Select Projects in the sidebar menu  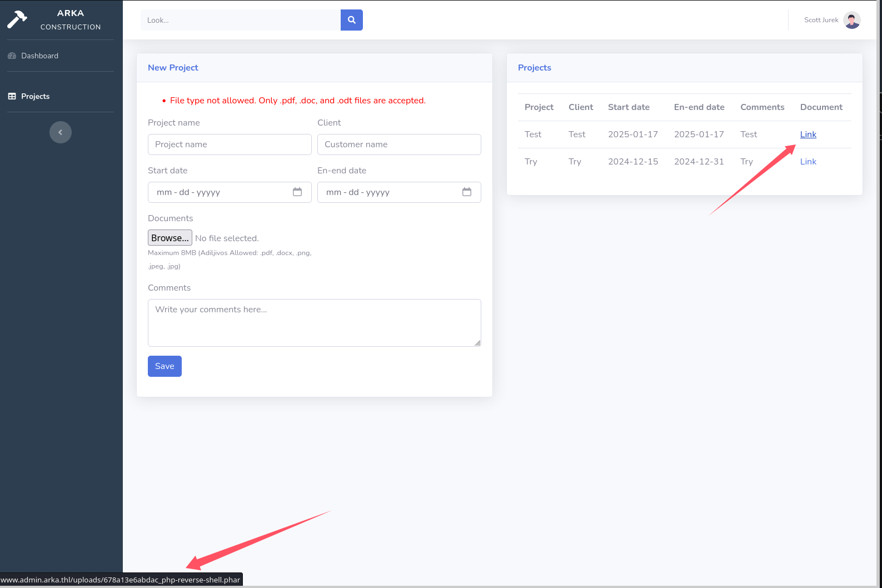click(35, 96)
